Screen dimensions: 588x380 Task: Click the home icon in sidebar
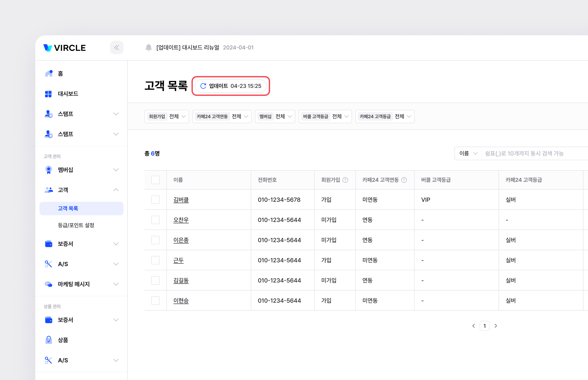(x=49, y=73)
